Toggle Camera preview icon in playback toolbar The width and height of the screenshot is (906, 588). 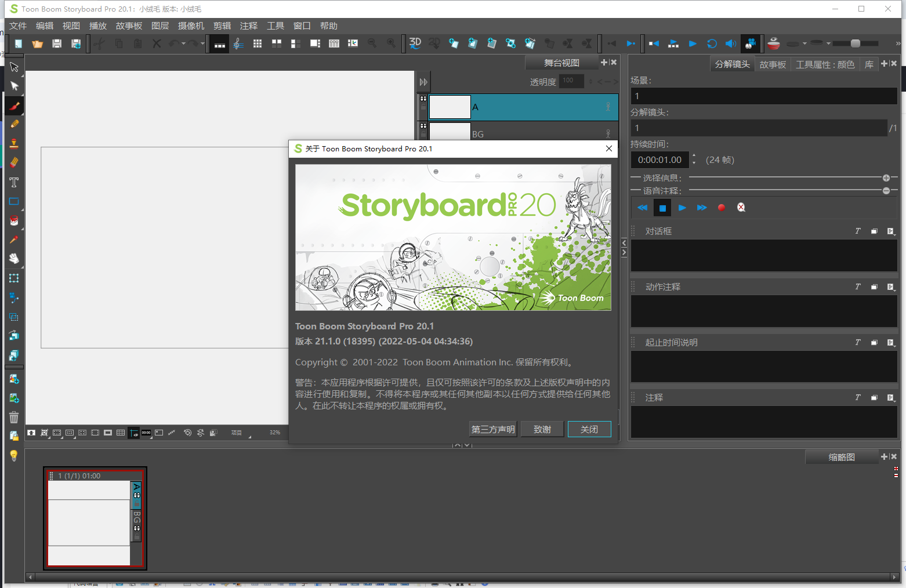tap(751, 43)
